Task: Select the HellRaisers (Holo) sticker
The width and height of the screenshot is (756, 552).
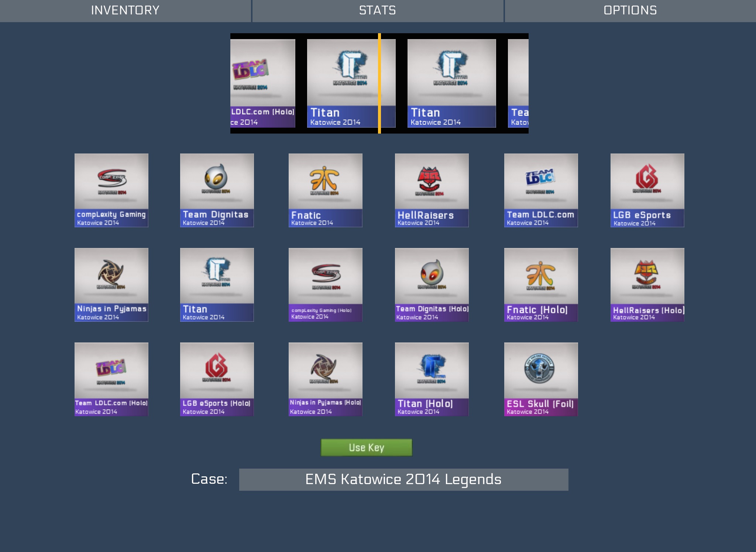Action: click(x=647, y=284)
